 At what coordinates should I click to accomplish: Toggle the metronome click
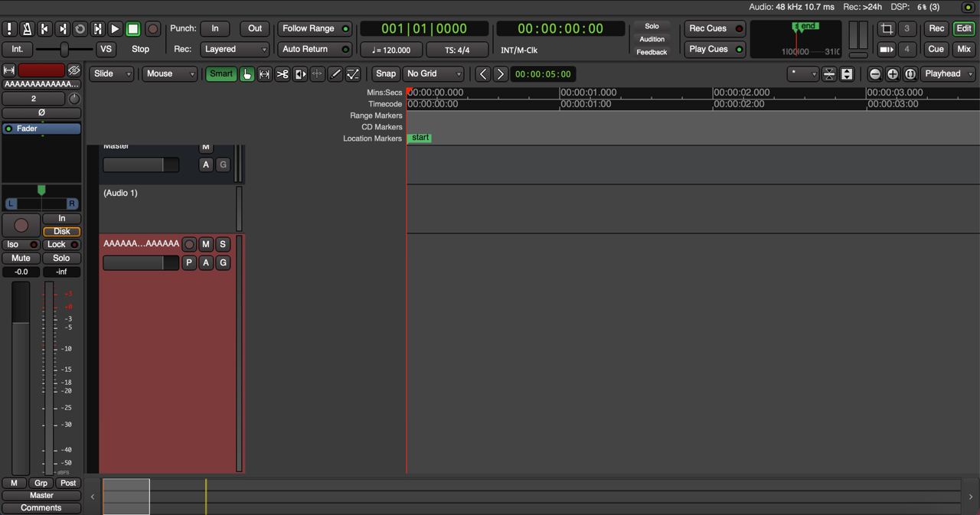coord(27,29)
